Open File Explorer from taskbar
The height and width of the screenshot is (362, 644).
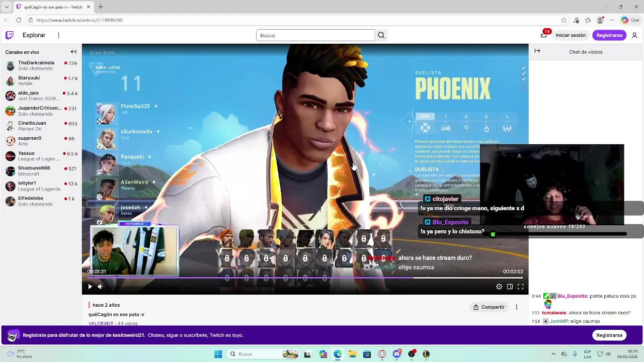[x=352, y=354]
